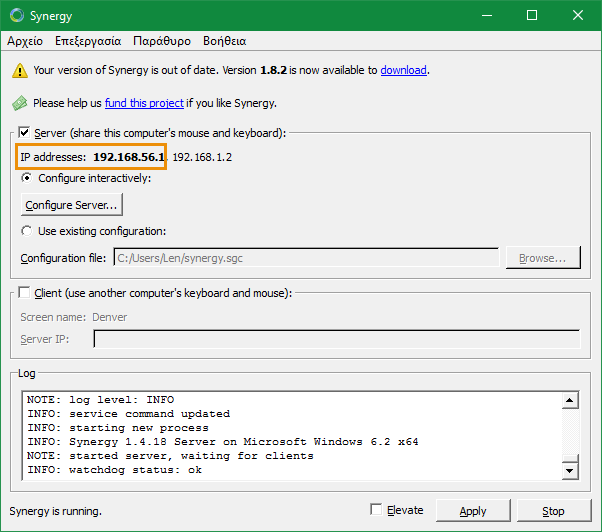602x532 pixels.
Task: Click the 192.168.1.2 IP address text
Action: click(202, 157)
